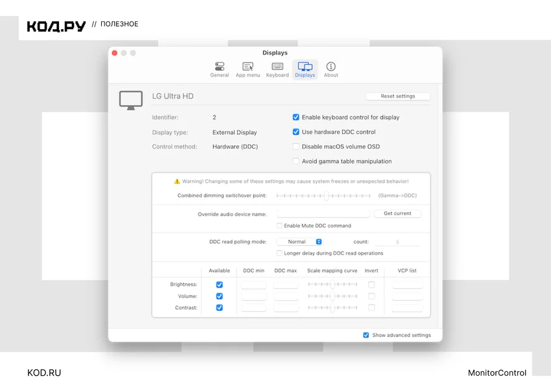Viewport: 551px width, 392px height.
Task: Toggle Enable keyboard control for display
Action: 296,117
